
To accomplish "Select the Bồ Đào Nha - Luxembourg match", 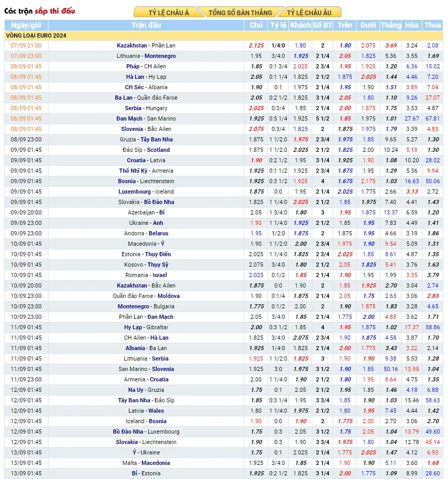I will (146, 432).
